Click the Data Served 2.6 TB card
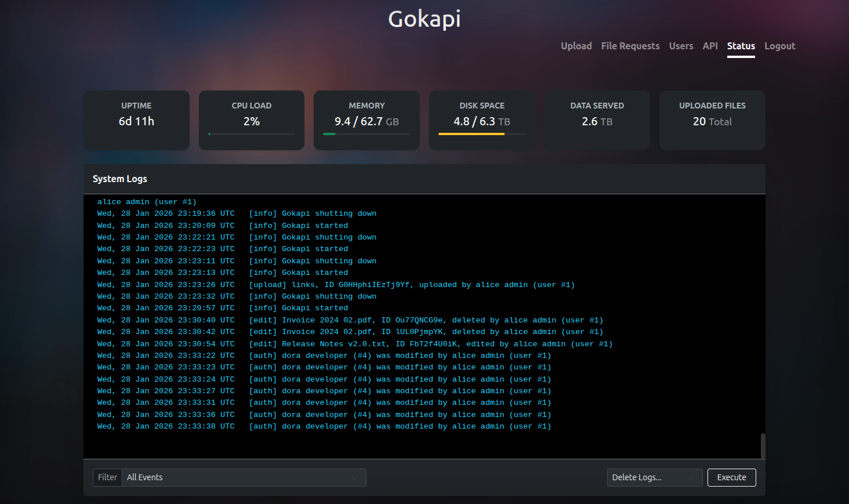Viewport: 849px width, 504px height. point(597,120)
